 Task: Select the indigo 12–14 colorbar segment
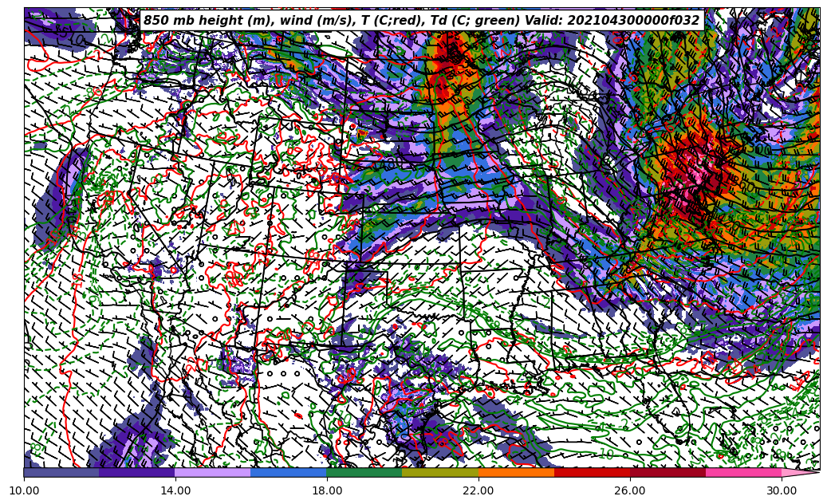(x=137, y=472)
